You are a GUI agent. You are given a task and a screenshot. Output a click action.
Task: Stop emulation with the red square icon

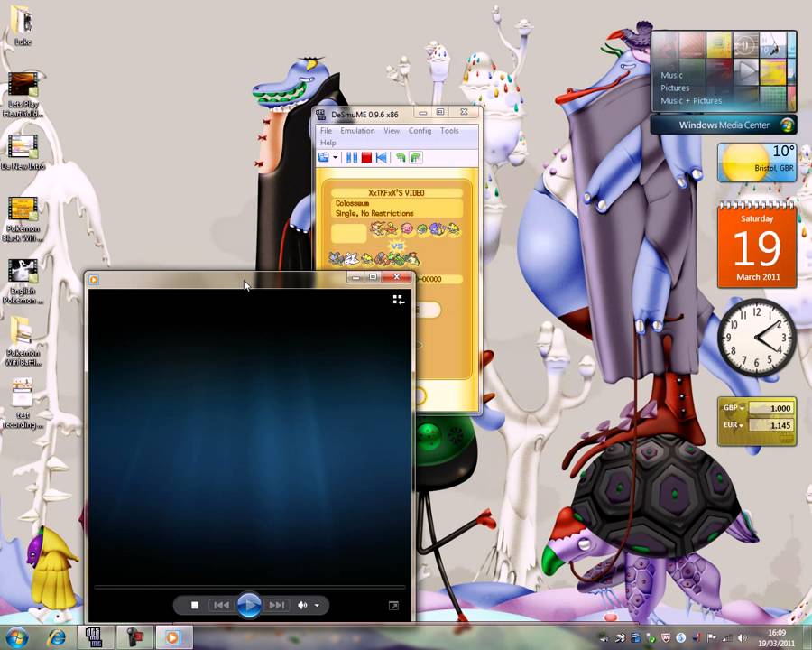pos(366,157)
